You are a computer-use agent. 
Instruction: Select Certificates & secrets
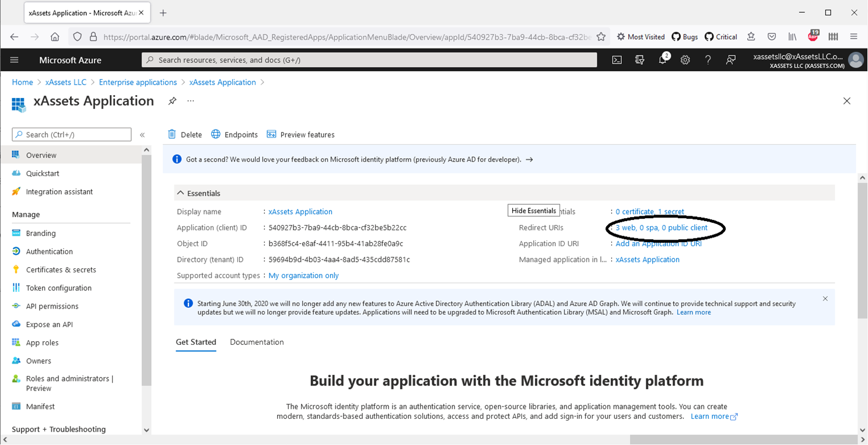60,269
